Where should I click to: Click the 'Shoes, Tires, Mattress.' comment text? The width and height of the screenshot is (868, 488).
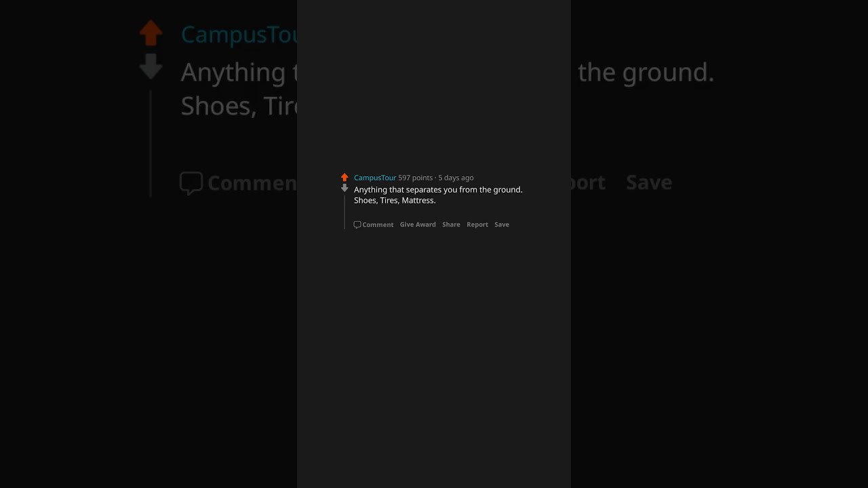pyautogui.click(x=395, y=201)
